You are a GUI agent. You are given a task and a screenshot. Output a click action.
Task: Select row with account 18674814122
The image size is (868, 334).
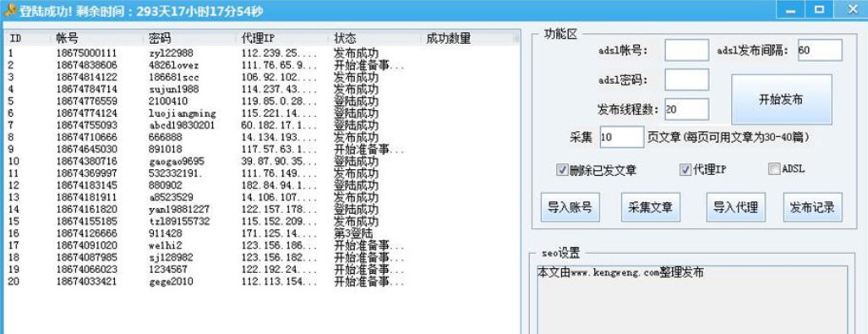point(262,77)
